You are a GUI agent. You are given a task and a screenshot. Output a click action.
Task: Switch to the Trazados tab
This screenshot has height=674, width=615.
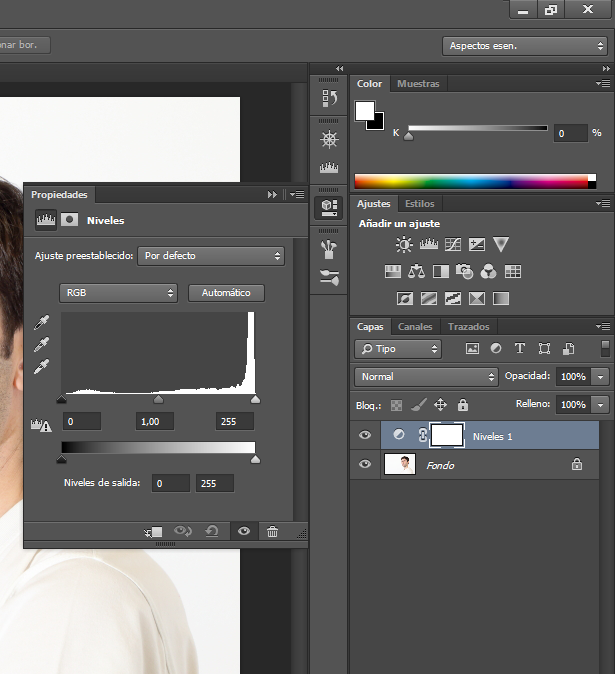point(468,327)
